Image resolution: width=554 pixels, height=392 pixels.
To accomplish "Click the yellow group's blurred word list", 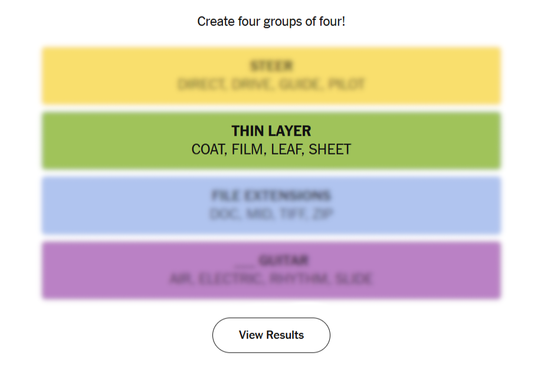I will [x=271, y=85].
